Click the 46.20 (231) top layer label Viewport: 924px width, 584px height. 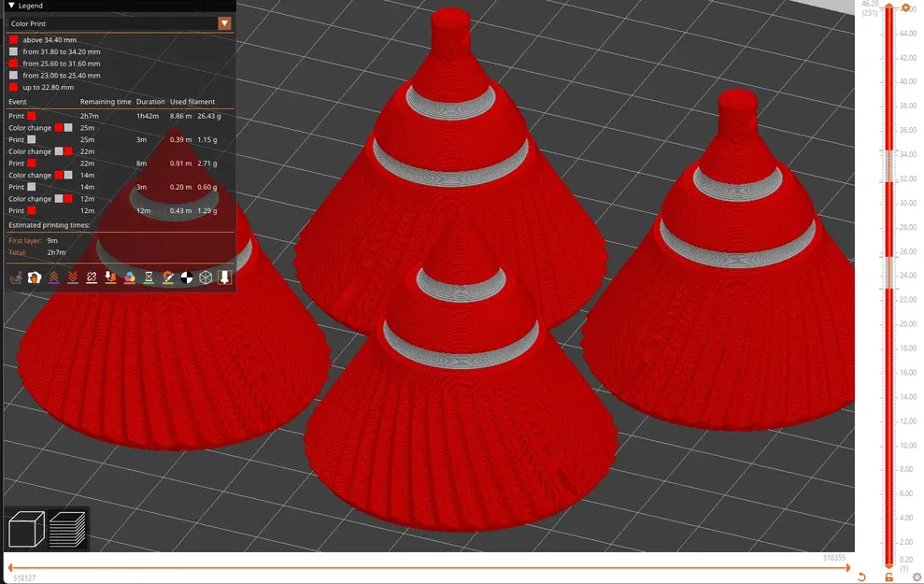click(x=870, y=7)
